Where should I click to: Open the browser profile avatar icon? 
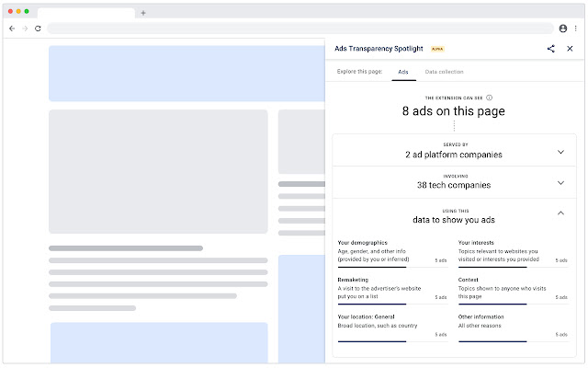pyautogui.click(x=562, y=29)
